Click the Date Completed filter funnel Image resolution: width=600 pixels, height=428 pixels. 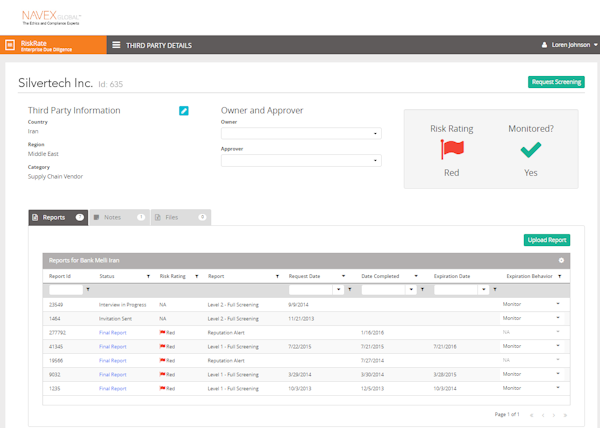[422, 290]
